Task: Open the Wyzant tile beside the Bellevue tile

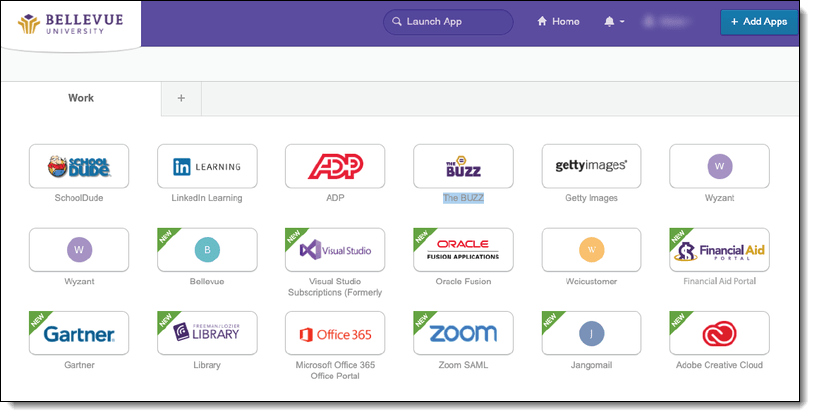Action: (79, 250)
